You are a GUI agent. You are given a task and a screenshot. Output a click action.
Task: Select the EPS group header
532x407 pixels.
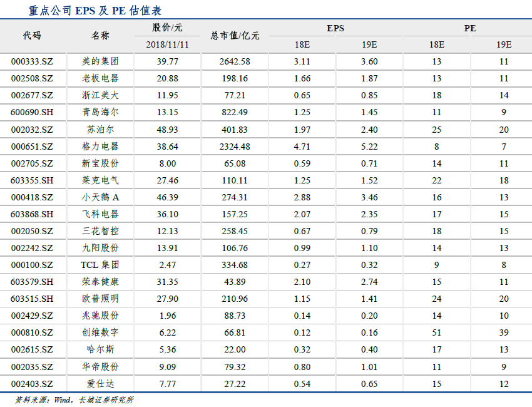pos(335,28)
